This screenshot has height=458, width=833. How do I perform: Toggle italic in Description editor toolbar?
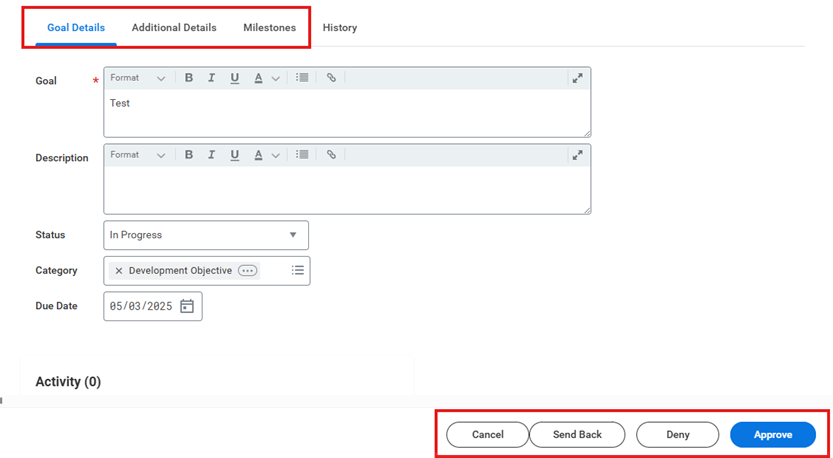(211, 155)
